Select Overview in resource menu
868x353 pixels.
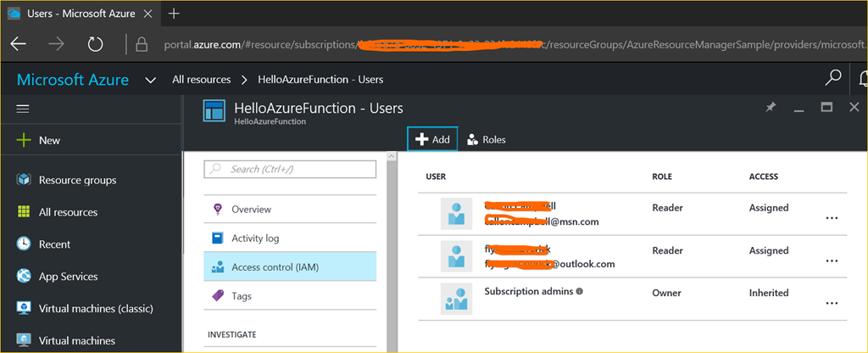pyautogui.click(x=251, y=210)
